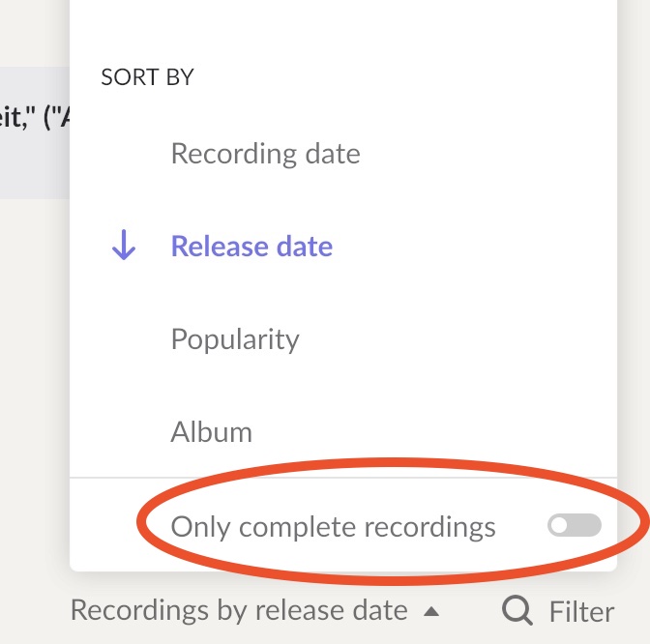The image size is (650, 644).
Task: Click the divider line above Only complete recordings
Action: (x=343, y=478)
